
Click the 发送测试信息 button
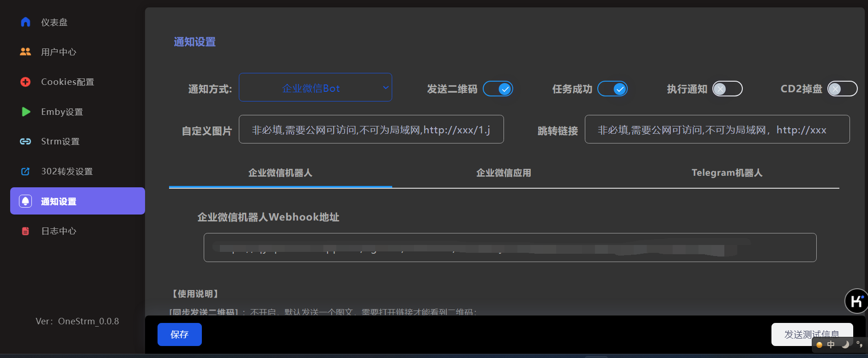[x=812, y=334]
